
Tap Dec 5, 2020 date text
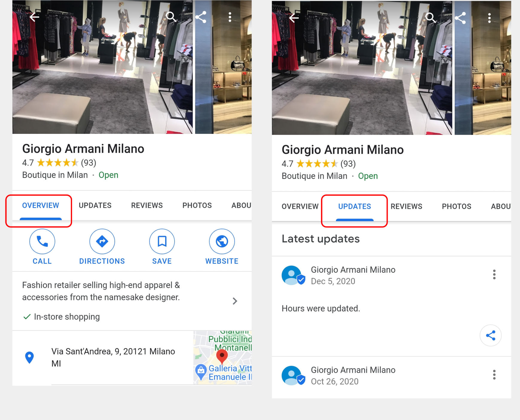pos(333,281)
